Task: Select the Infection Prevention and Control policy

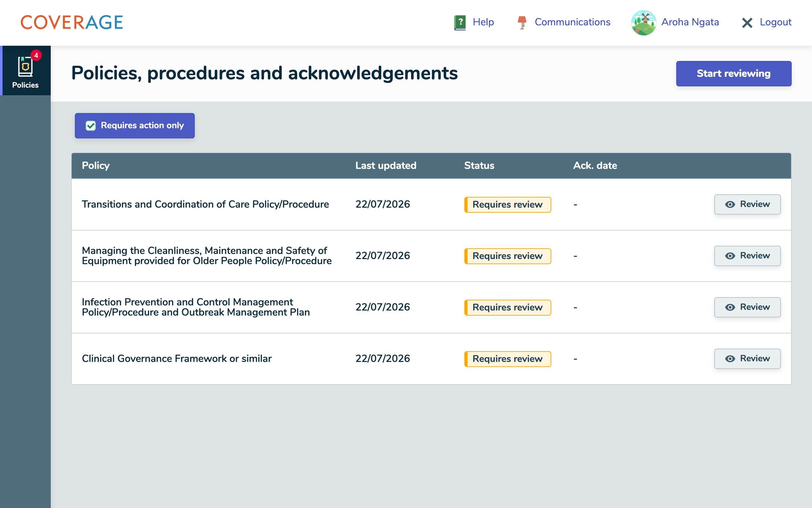Action: 196,307
